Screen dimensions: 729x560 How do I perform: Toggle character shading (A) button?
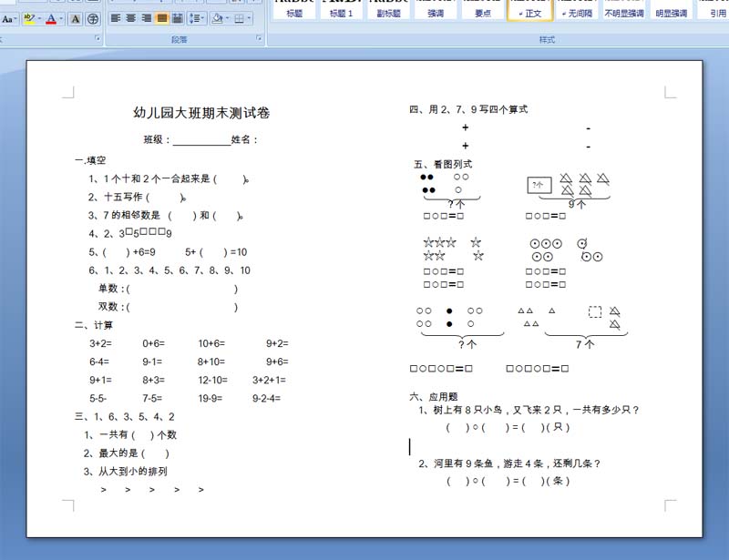75,18
